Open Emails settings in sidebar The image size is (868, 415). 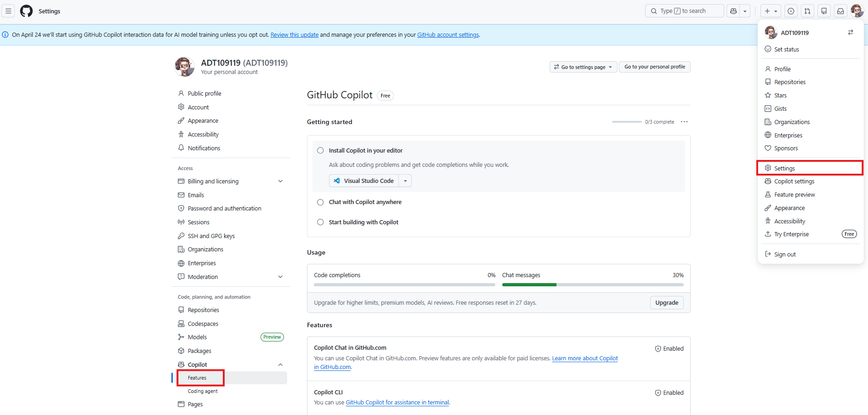click(x=231, y=195)
